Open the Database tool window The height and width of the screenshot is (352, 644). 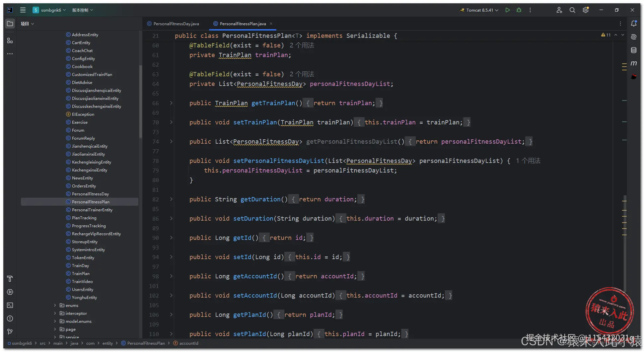pyautogui.click(x=634, y=50)
